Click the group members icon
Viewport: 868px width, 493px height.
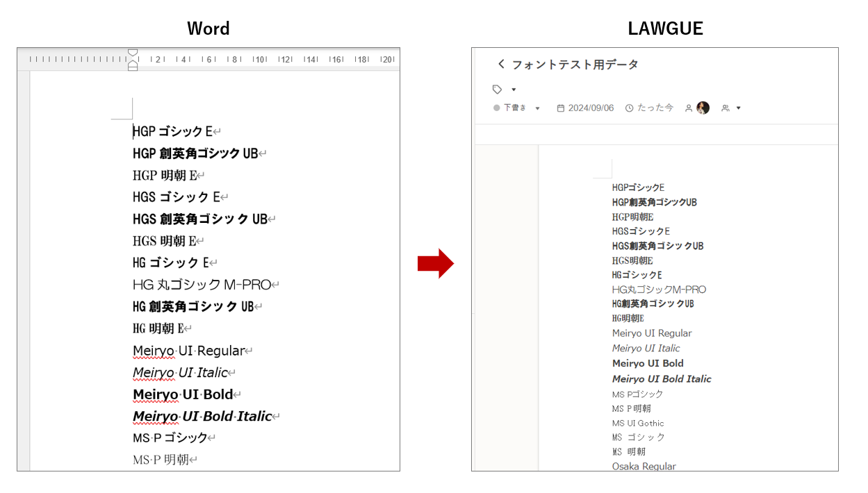tap(726, 108)
